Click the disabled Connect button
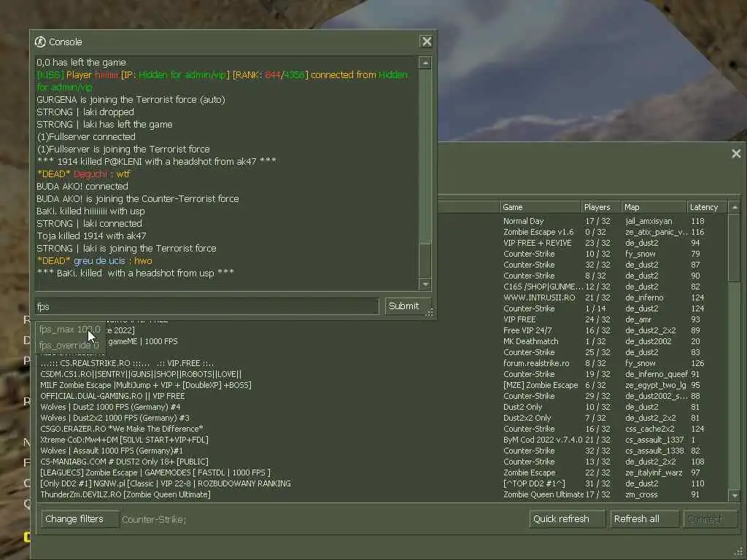This screenshot has height=560, width=747. (x=711, y=519)
